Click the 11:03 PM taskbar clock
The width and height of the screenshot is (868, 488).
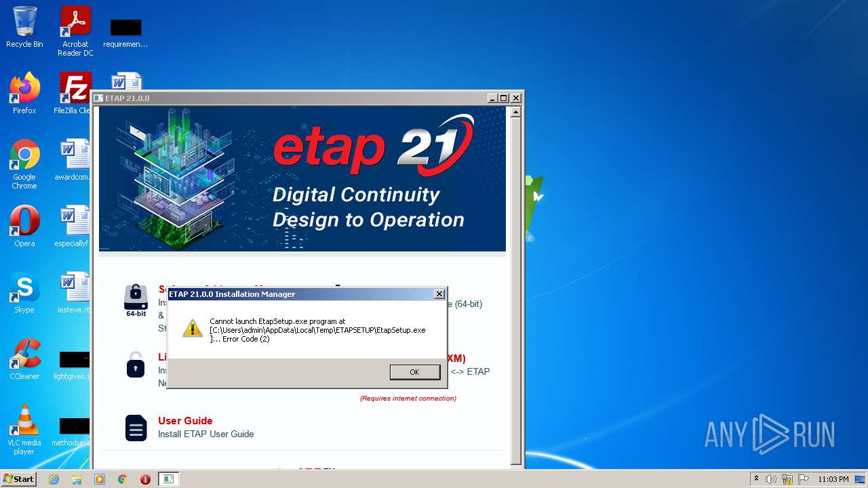click(833, 479)
